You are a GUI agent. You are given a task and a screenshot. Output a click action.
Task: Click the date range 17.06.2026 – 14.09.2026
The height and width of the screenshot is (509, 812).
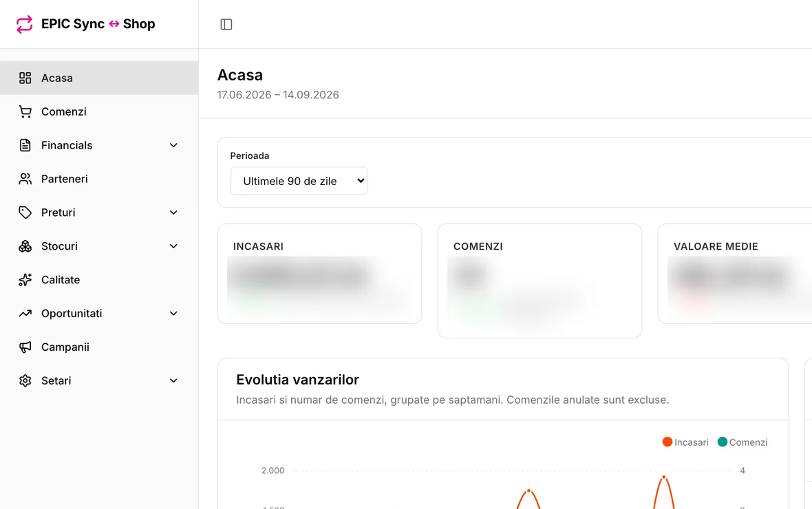click(278, 95)
